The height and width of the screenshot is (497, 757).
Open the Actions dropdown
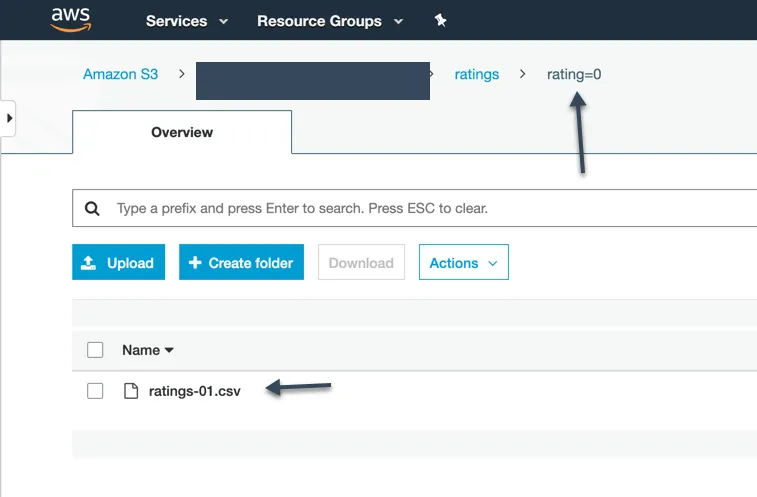point(463,263)
